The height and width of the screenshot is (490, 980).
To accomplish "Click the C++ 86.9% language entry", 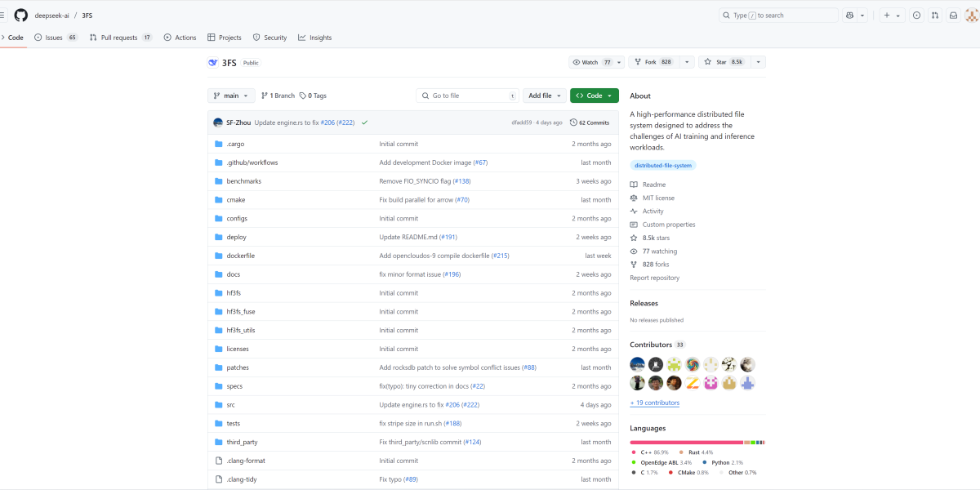I will tap(649, 452).
